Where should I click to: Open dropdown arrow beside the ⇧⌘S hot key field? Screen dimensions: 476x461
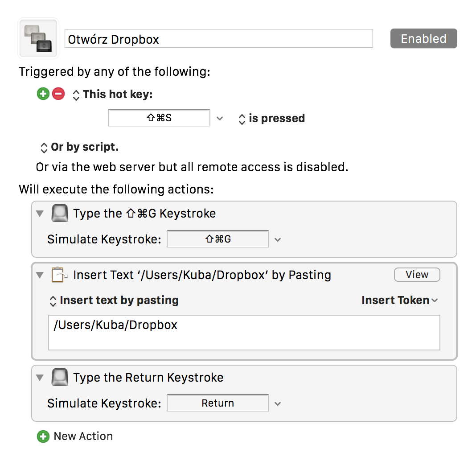click(x=219, y=119)
